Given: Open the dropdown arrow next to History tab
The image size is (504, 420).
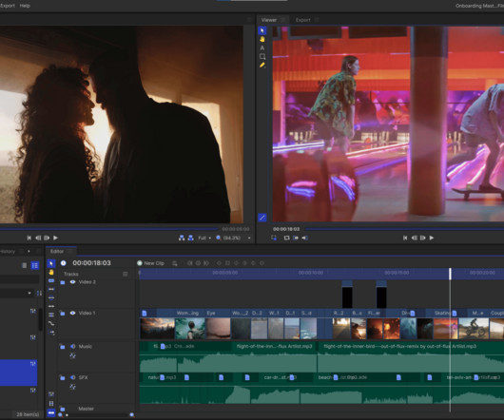Looking at the screenshot, I should point(29,251).
